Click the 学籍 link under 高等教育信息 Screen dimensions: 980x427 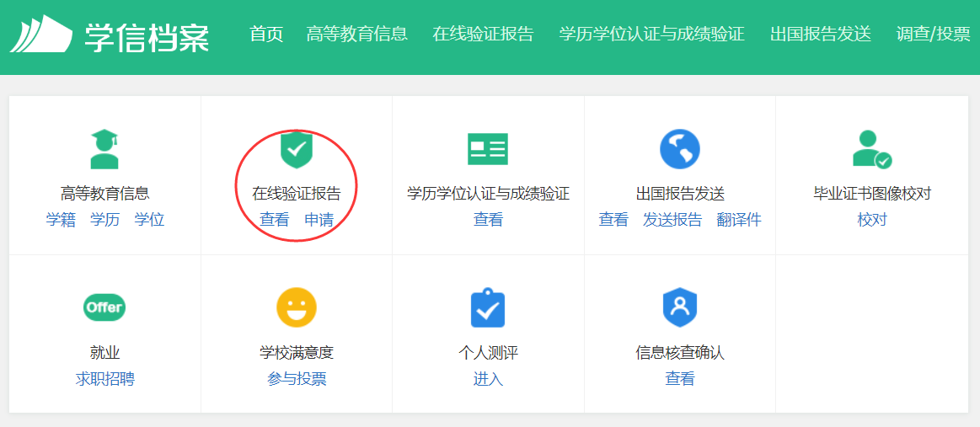61,220
